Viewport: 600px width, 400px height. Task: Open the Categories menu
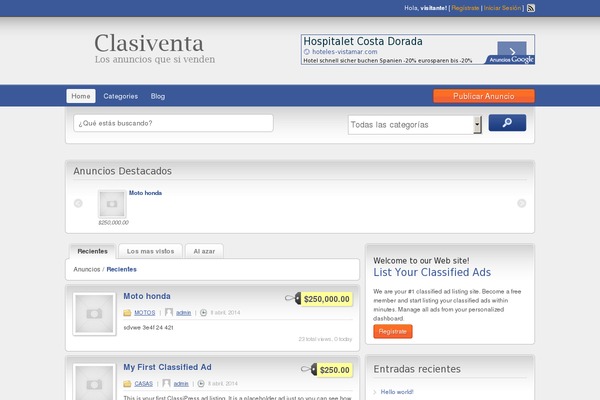pos(121,96)
